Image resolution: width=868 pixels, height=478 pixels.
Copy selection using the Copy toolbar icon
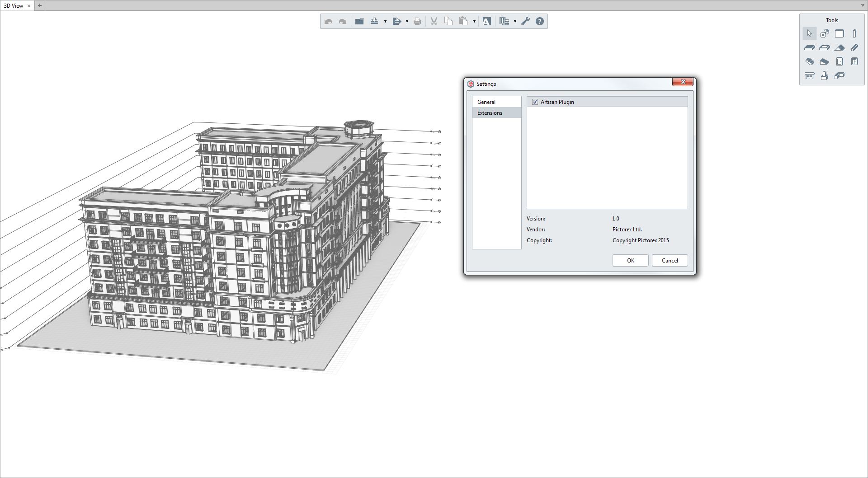click(x=448, y=21)
